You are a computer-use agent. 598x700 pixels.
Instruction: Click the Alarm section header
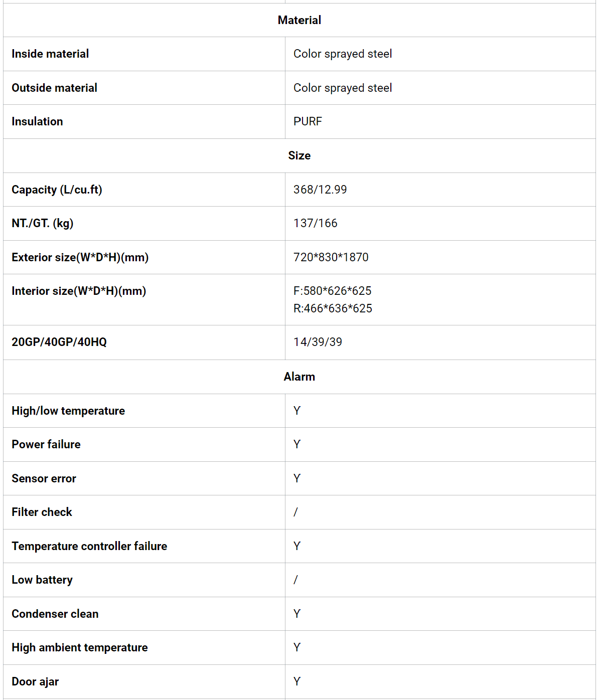299,377
